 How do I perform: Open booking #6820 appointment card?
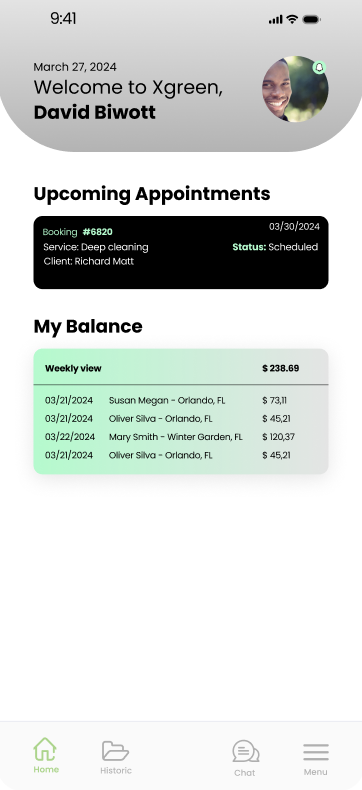(x=181, y=252)
